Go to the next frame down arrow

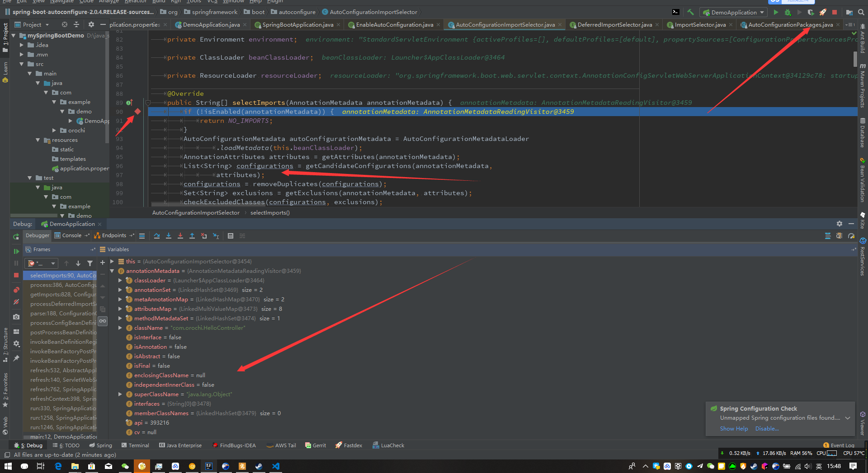tap(78, 263)
